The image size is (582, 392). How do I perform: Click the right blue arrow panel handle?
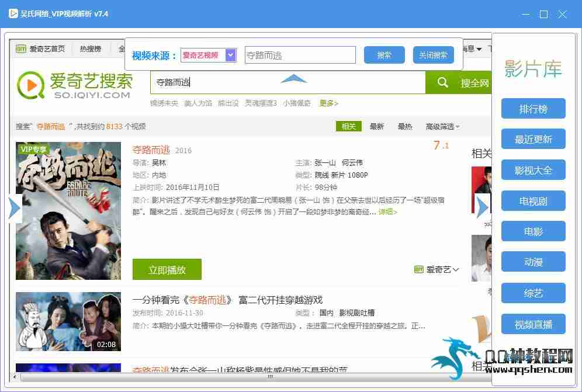pos(482,207)
